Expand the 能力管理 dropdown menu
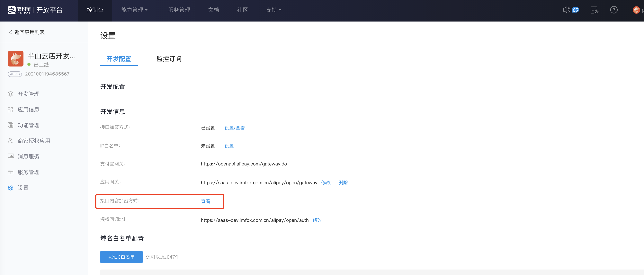This screenshot has width=644, height=275. pos(135,10)
